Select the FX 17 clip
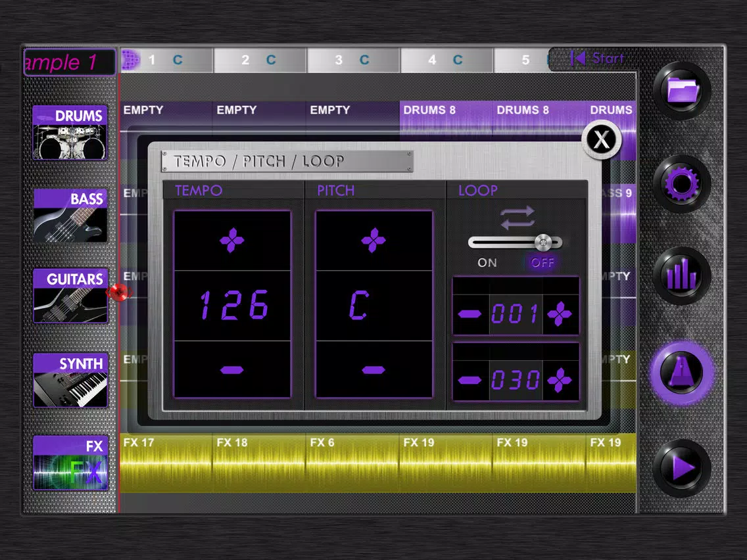Screen dimensions: 747x560 point(165,463)
